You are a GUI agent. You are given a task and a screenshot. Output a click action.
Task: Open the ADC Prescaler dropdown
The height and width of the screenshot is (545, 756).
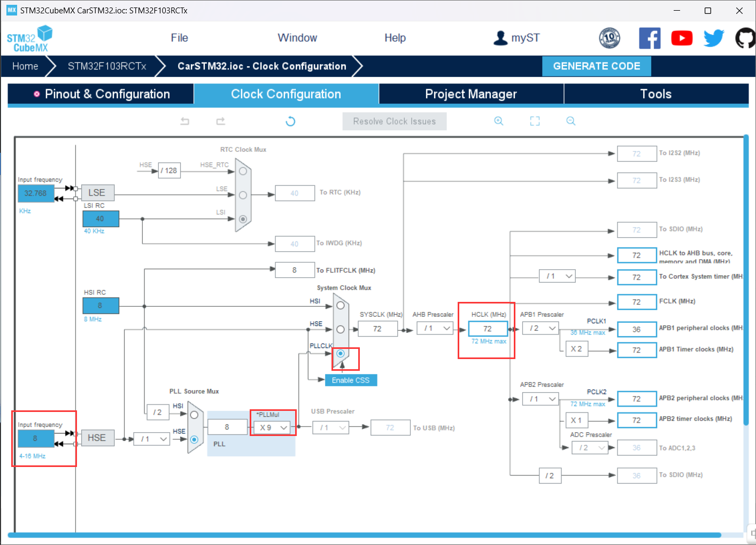[590, 448]
